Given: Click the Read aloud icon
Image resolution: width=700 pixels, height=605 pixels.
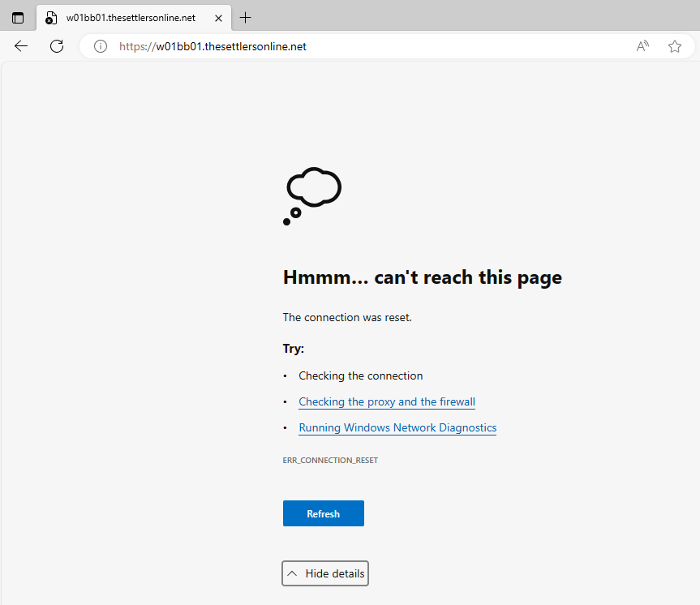Looking at the screenshot, I should pos(642,46).
